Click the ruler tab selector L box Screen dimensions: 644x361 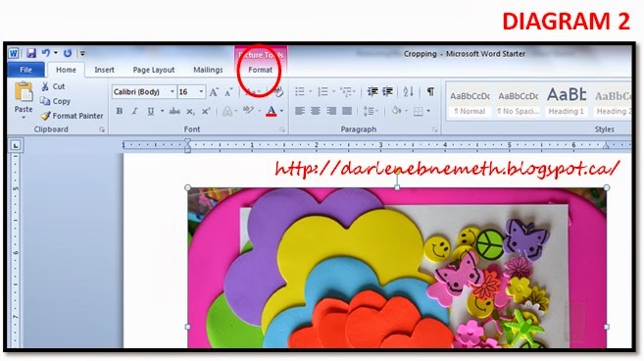(16, 145)
